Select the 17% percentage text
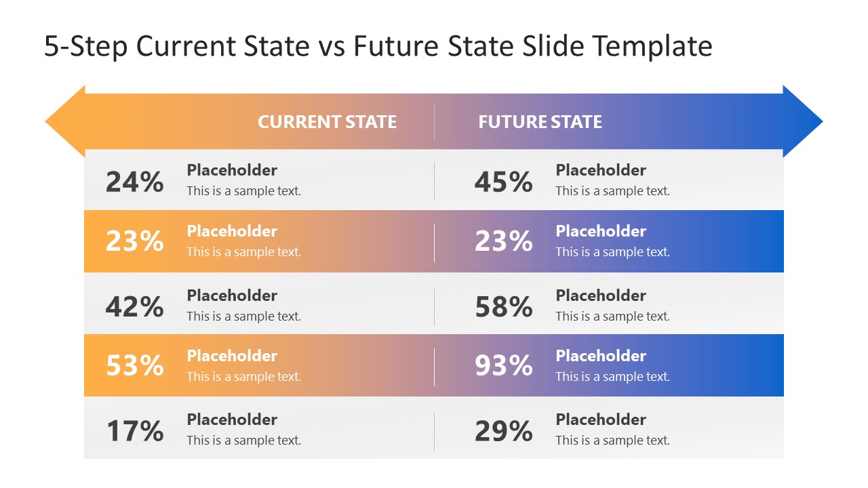 pos(134,431)
